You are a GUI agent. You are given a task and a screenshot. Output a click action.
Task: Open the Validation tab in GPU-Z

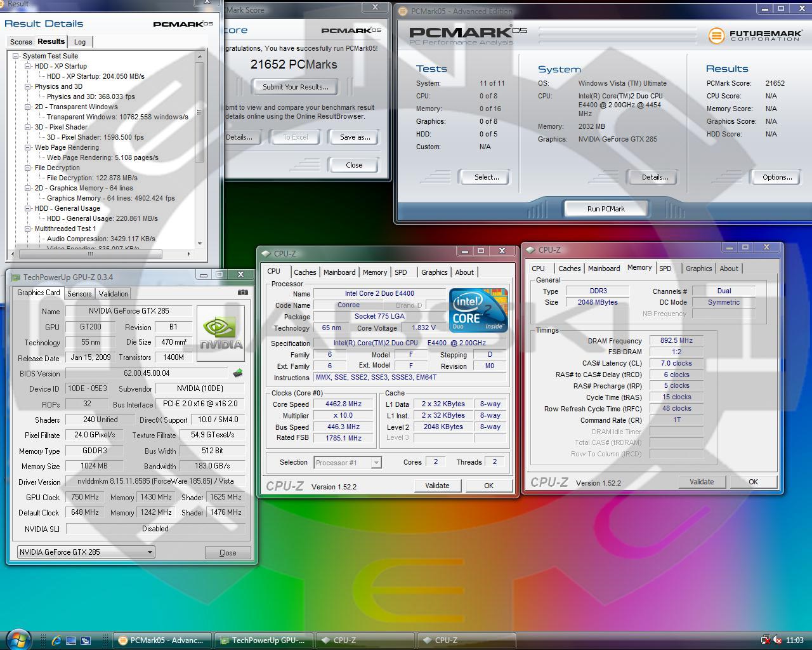(x=114, y=293)
